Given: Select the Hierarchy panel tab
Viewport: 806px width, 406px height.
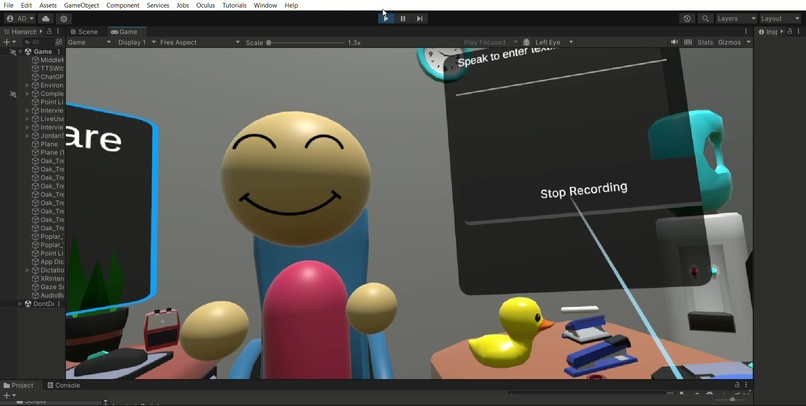Looking at the screenshot, I should (x=21, y=32).
